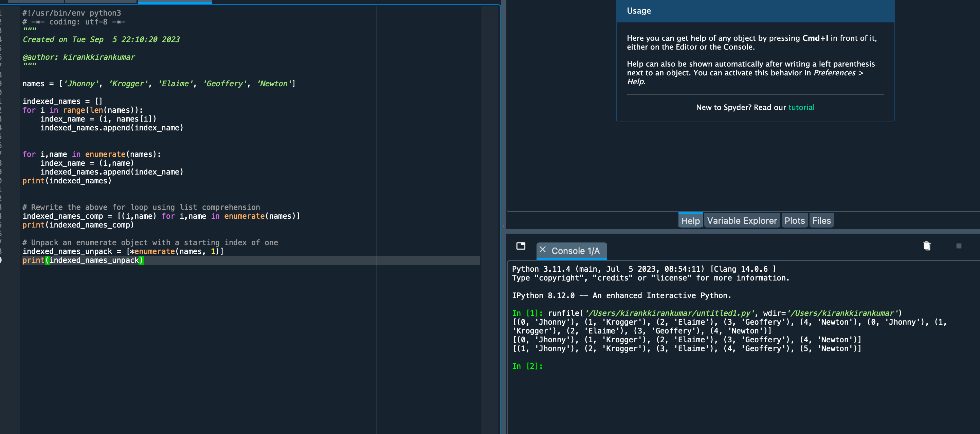Open the Spyder tutorial link

(x=801, y=108)
